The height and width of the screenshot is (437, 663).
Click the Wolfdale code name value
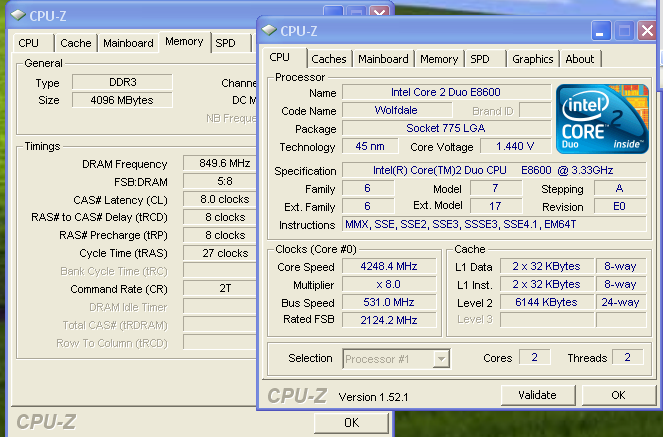[397, 110]
